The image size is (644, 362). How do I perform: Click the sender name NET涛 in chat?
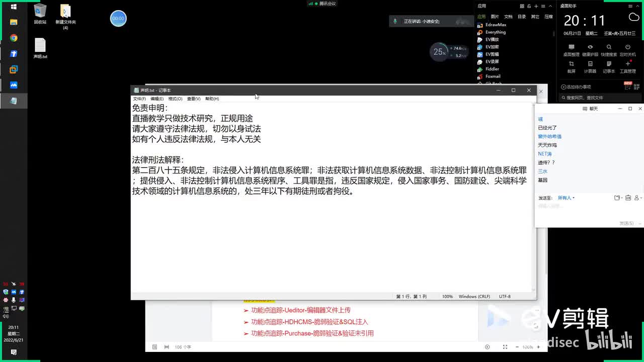(x=545, y=154)
